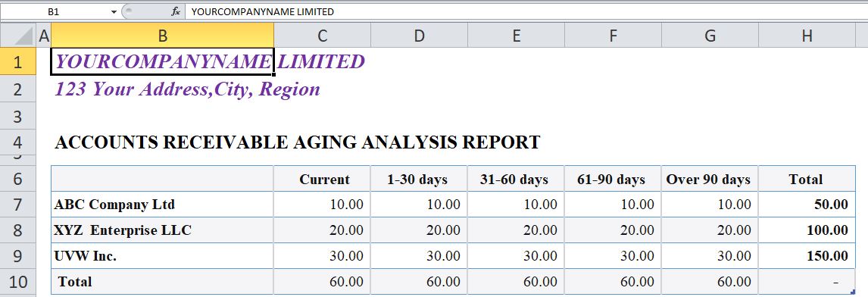Click ABC Company's 31-60 days value 10.00
Viewport: 868px width, 297px height.
(516, 205)
